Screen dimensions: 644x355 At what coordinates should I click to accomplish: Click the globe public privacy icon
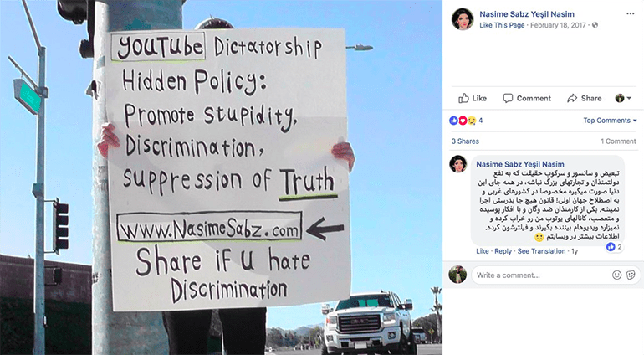coord(595,25)
